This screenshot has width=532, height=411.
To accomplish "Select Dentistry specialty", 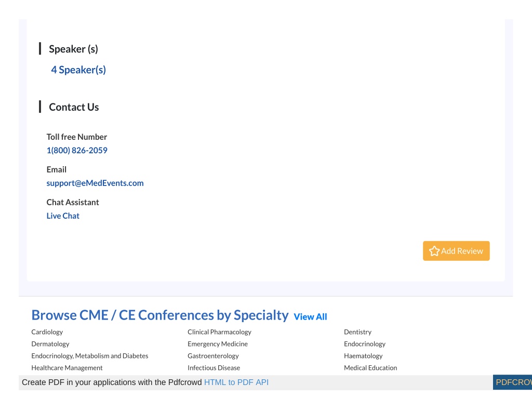I will pyautogui.click(x=357, y=332).
